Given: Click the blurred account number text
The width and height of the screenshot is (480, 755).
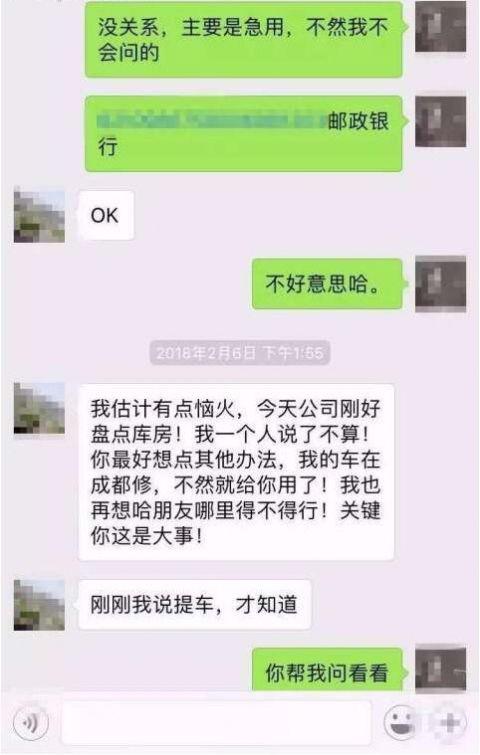Looking at the screenshot, I should 211,120.
